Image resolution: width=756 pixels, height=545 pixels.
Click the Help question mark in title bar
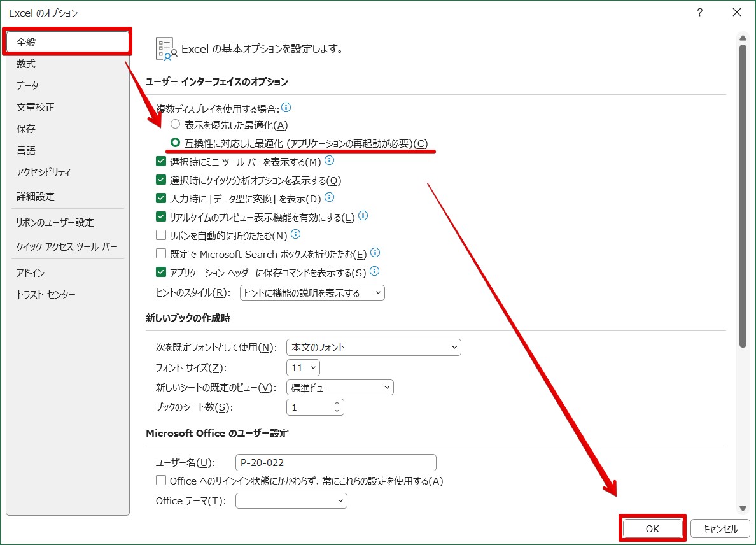point(699,13)
